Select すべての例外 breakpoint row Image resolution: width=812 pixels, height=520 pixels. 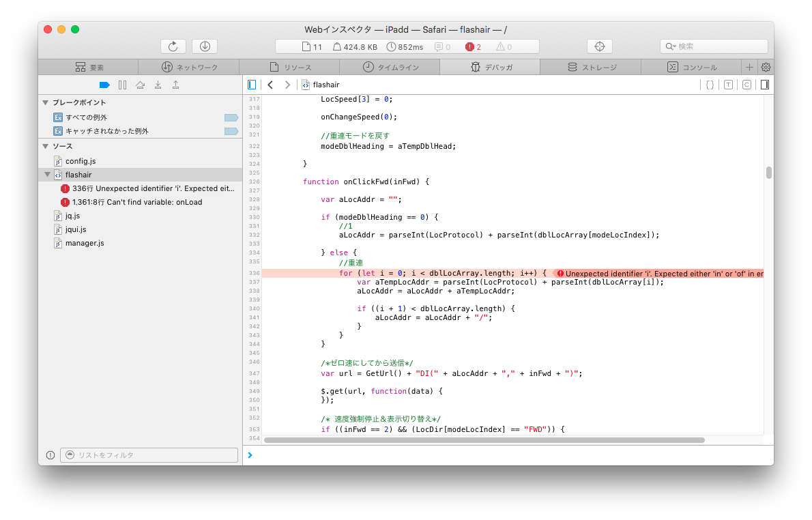click(x=141, y=117)
